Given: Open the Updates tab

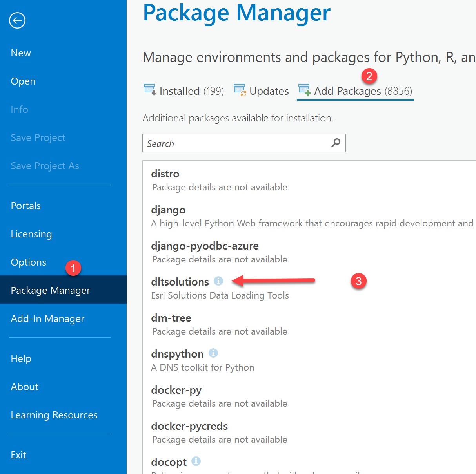Looking at the screenshot, I should tap(269, 91).
